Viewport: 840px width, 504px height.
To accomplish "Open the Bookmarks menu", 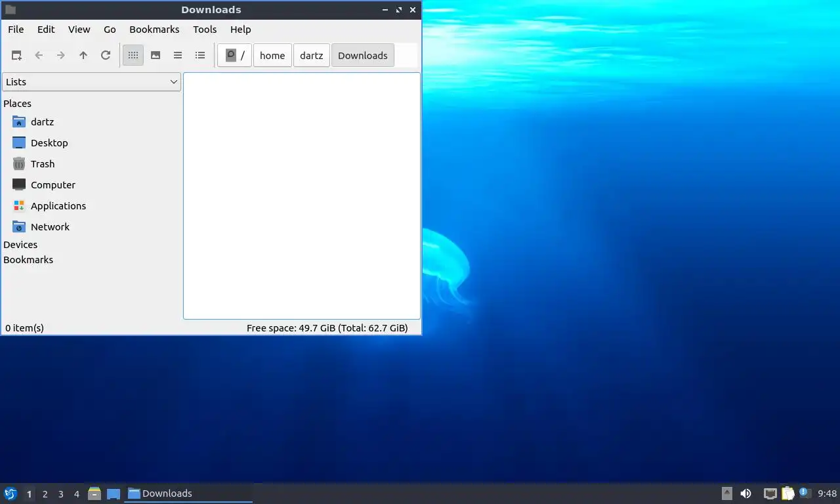I will pos(154,30).
